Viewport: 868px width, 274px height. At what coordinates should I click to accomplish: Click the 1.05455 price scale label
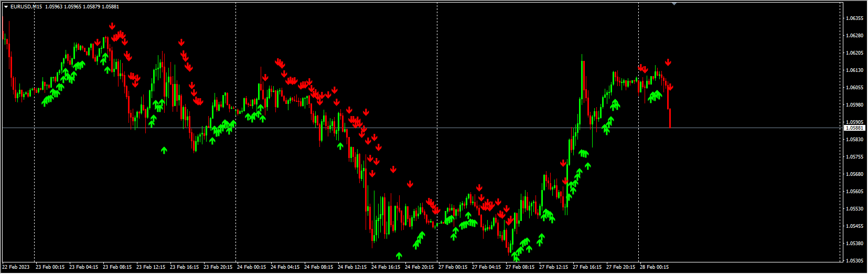854,226
